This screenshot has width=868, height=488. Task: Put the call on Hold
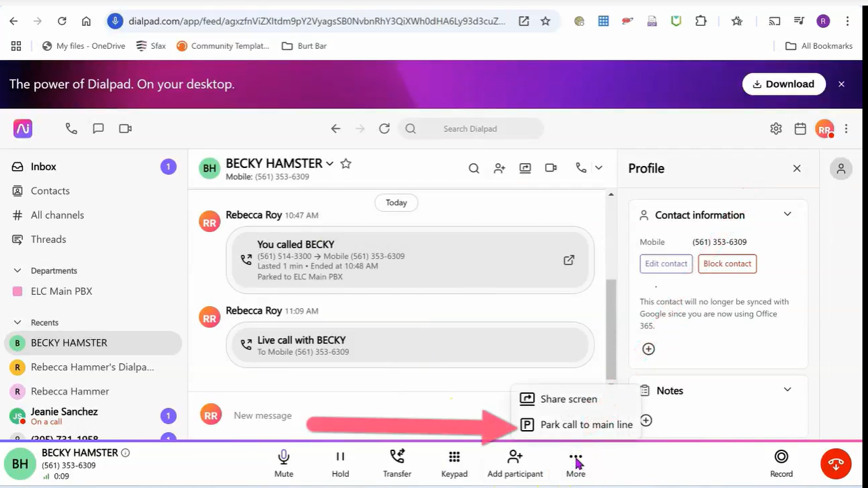(340, 463)
